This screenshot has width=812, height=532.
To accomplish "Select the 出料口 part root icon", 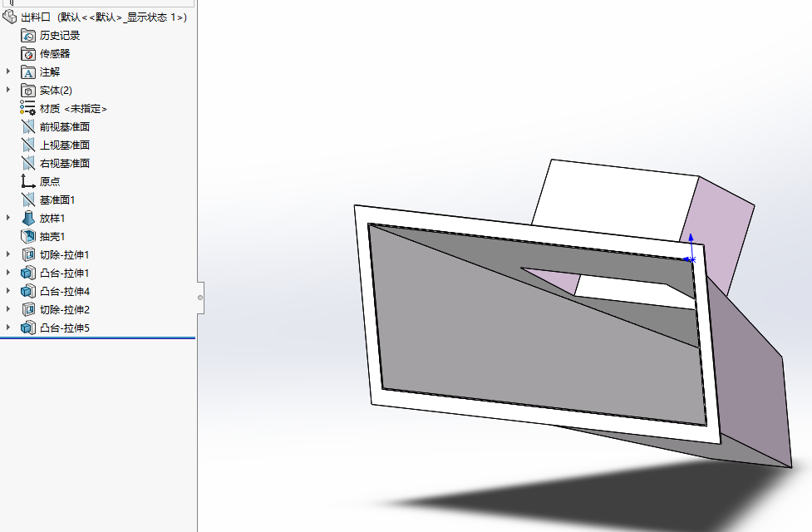I will click(10, 17).
